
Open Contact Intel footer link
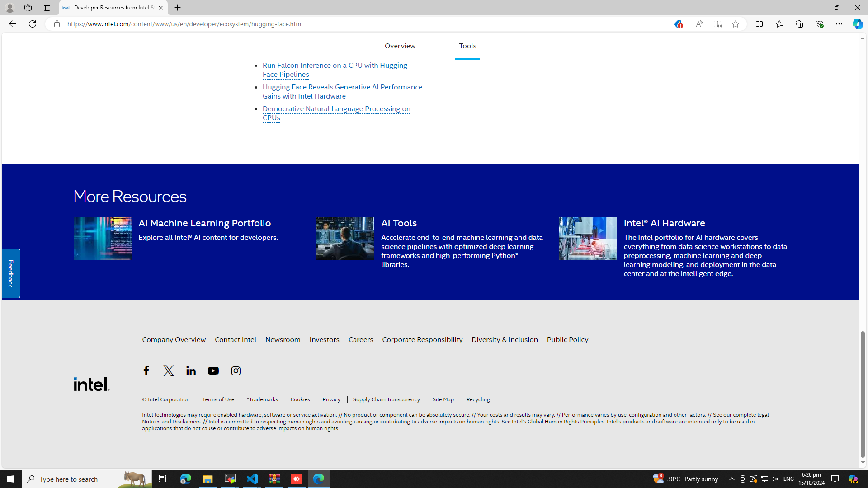click(x=236, y=340)
